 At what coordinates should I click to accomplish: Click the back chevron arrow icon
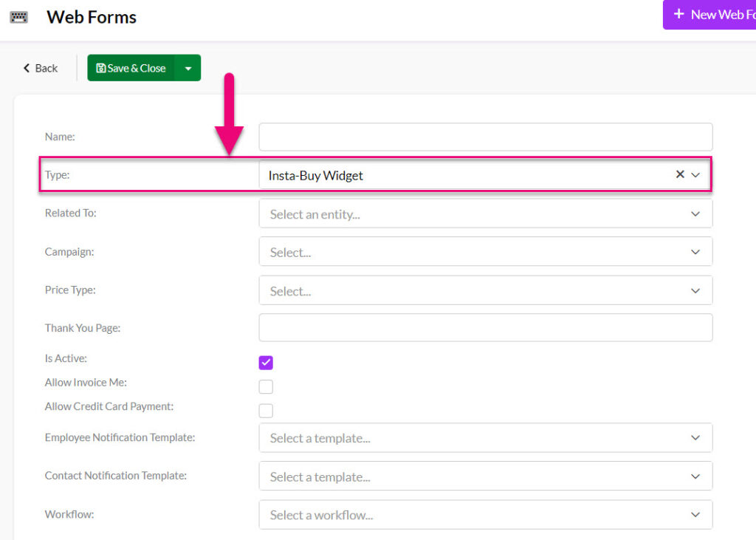point(27,68)
